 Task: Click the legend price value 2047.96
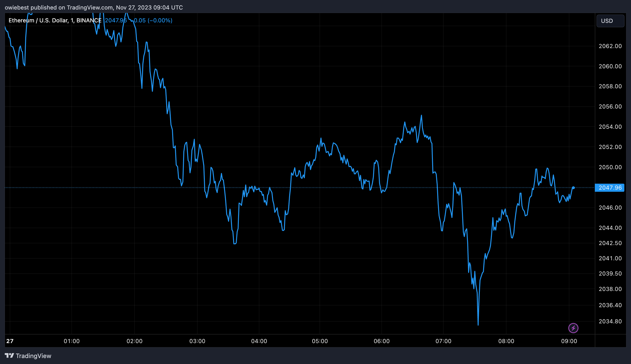pyautogui.click(x=116, y=20)
